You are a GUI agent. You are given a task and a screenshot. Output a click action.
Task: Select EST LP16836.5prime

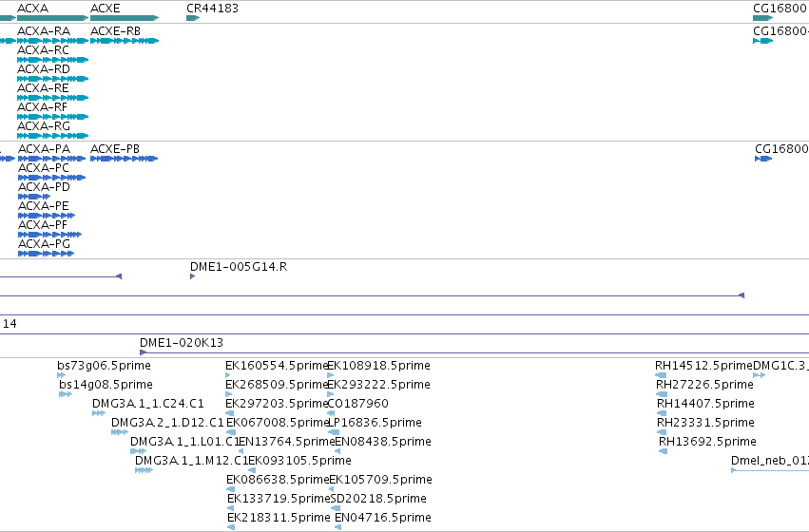(334, 432)
